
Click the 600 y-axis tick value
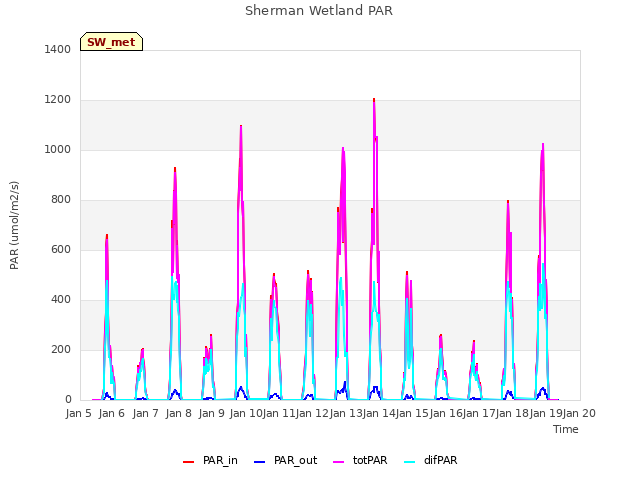pos(61,249)
